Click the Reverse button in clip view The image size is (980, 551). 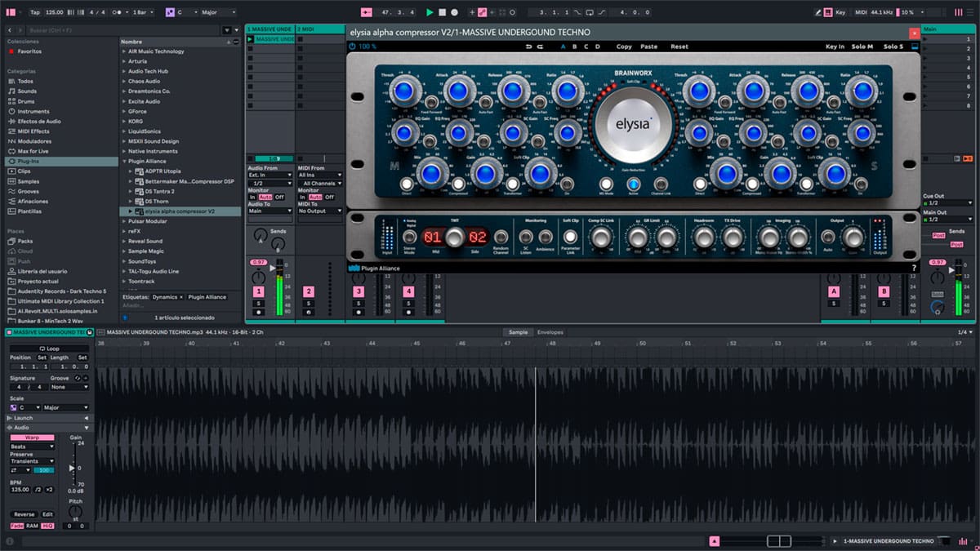[x=24, y=514]
